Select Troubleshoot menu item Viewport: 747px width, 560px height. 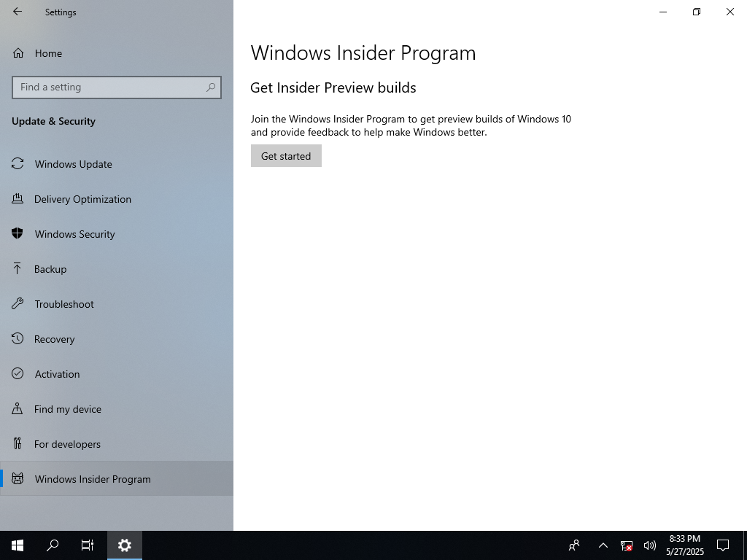tap(117, 304)
